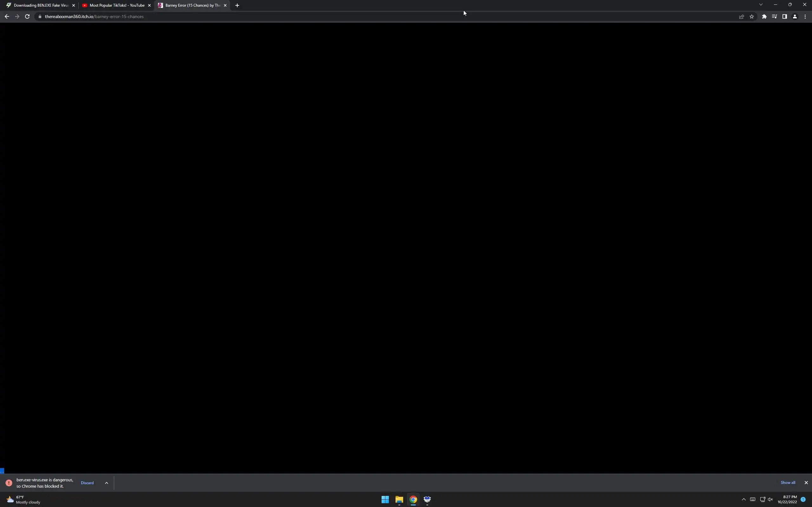812x507 pixels.
Task: Open the media controls icon
Action: [774, 16]
